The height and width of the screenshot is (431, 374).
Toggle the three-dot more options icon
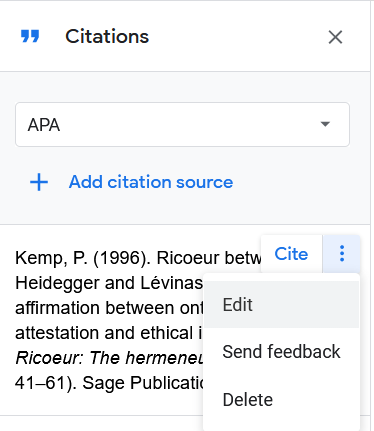tap(342, 254)
